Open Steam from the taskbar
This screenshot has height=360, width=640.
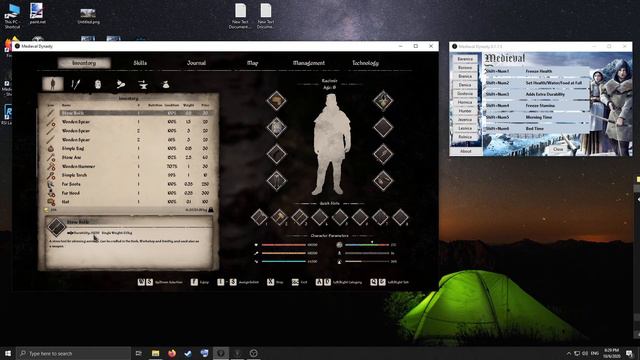tap(188, 353)
